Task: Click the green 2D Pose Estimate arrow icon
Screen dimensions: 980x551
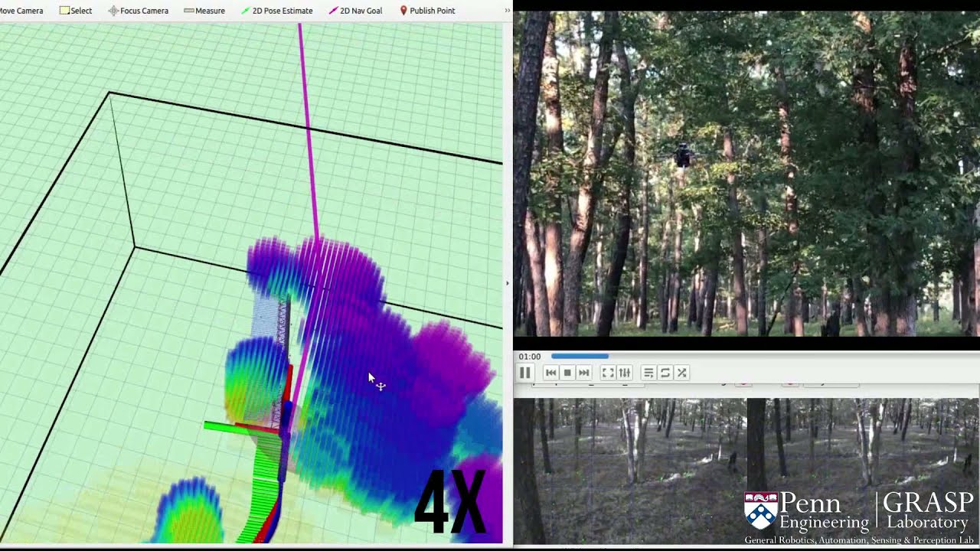Action: 245,11
